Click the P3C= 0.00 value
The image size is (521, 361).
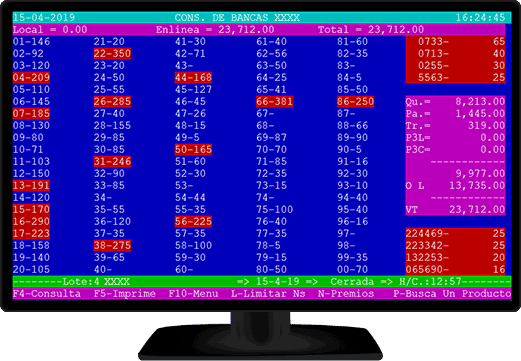(455, 150)
